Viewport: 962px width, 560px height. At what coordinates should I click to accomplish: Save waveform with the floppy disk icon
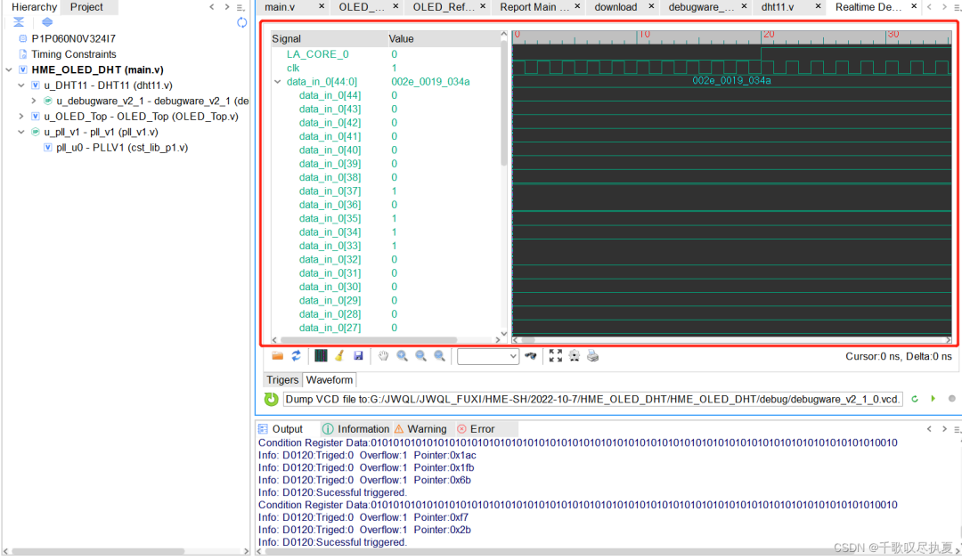coord(358,356)
